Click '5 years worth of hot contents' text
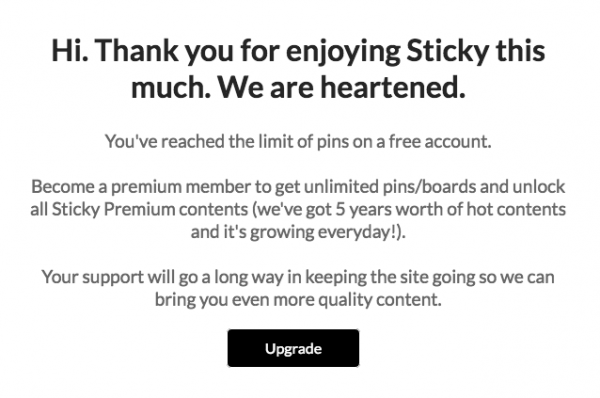 coord(451,209)
